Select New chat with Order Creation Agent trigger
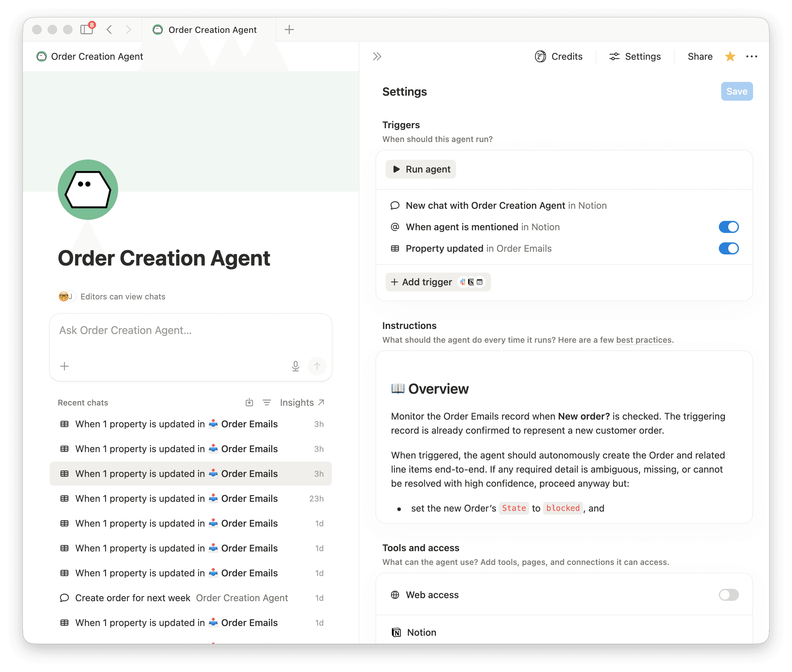This screenshot has width=792, height=672. (x=564, y=206)
